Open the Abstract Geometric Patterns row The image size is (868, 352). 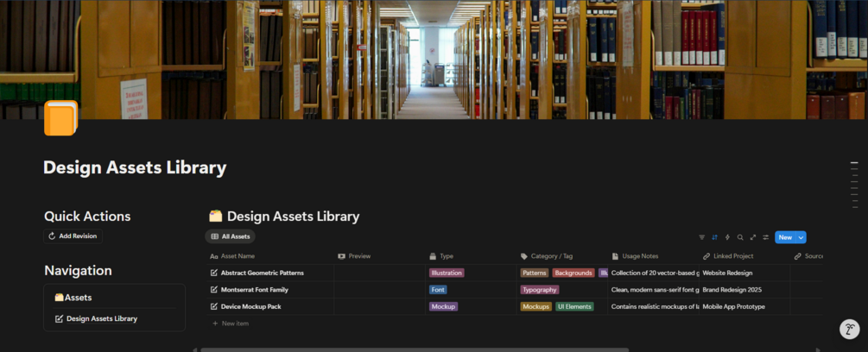(263, 273)
